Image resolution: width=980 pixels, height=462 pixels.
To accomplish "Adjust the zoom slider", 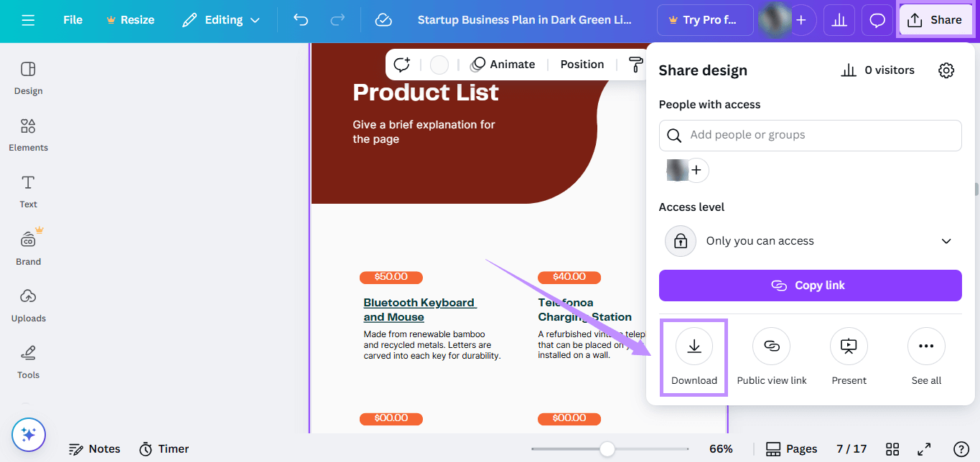I will coord(608,448).
